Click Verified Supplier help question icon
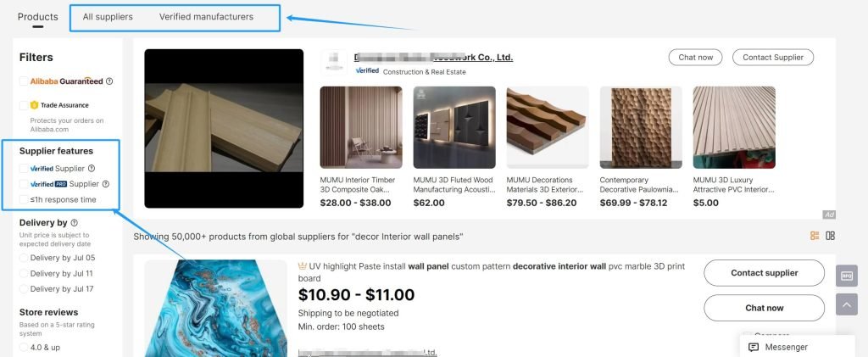This screenshot has height=357, width=868. click(92, 168)
